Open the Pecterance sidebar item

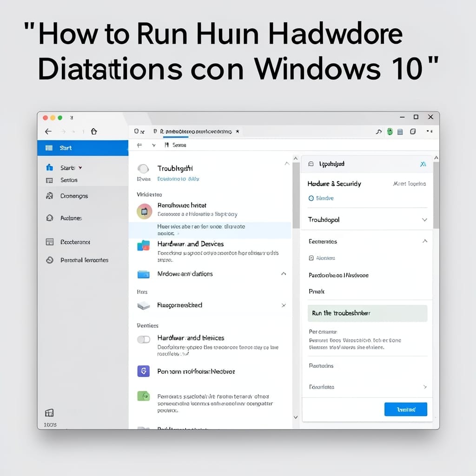tap(75, 242)
